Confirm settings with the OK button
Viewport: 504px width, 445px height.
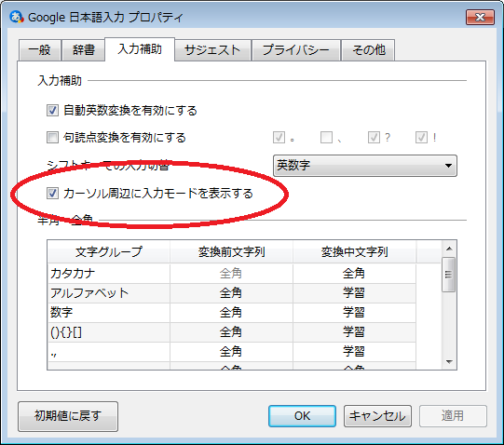302,416
